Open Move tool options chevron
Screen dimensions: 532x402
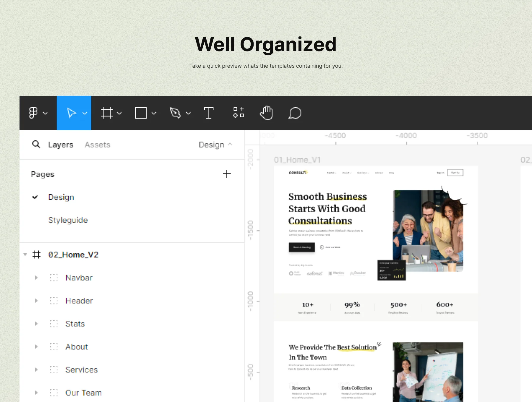85,113
